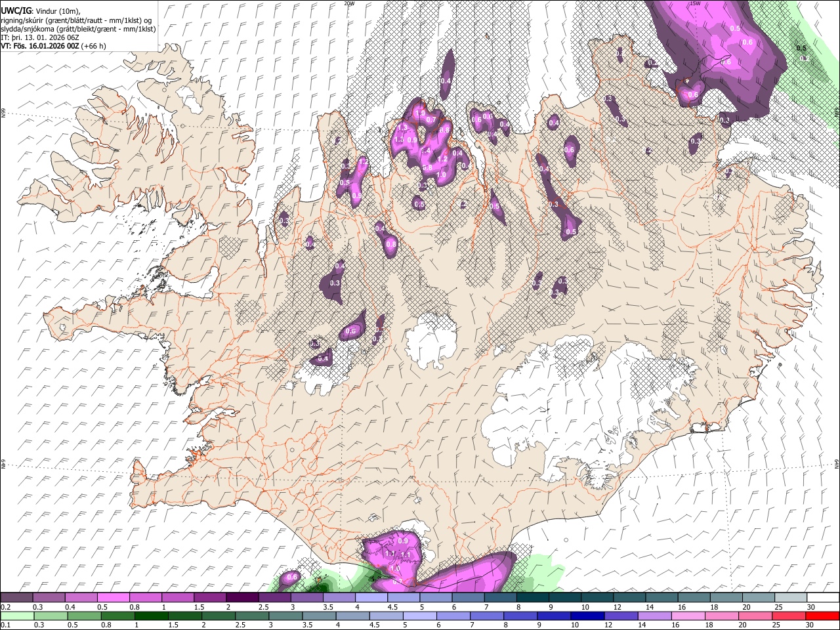Click the red bottom-row swatch above 30

(x=822, y=616)
